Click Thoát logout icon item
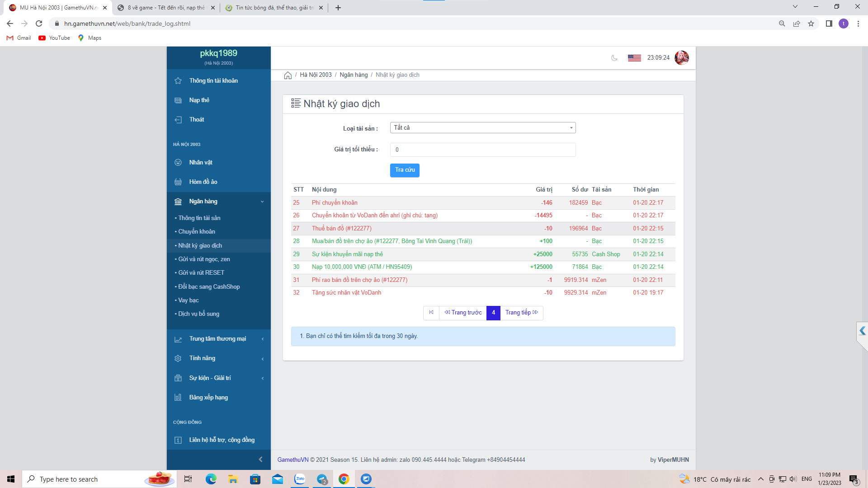868x488 pixels. [x=196, y=120]
